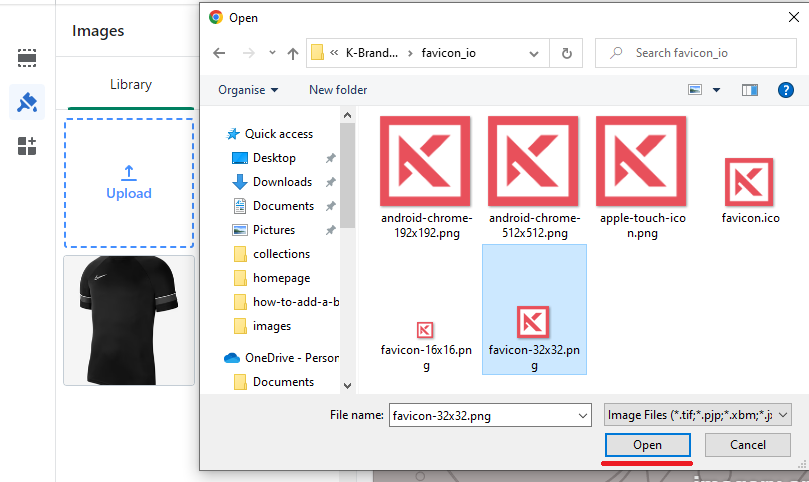Toggle the preview pane icon
Image resolution: width=809 pixels, height=482 pixels.
(x=750, y=90)
